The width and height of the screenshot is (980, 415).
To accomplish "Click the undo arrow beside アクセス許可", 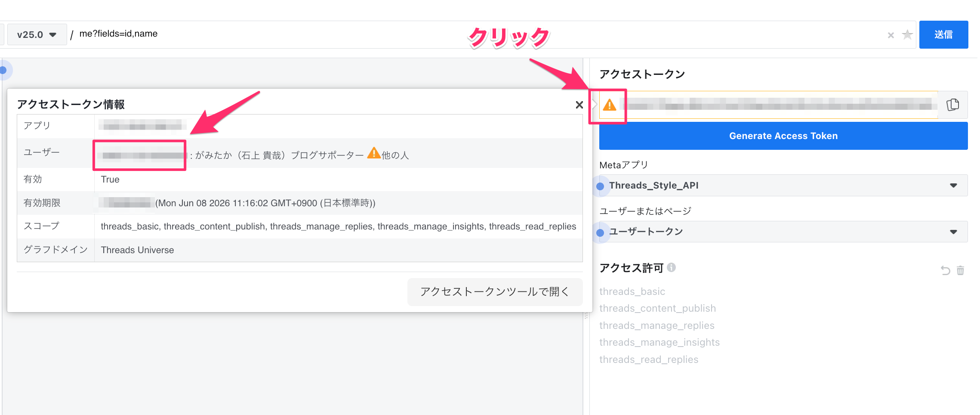I will coord(945,270).
